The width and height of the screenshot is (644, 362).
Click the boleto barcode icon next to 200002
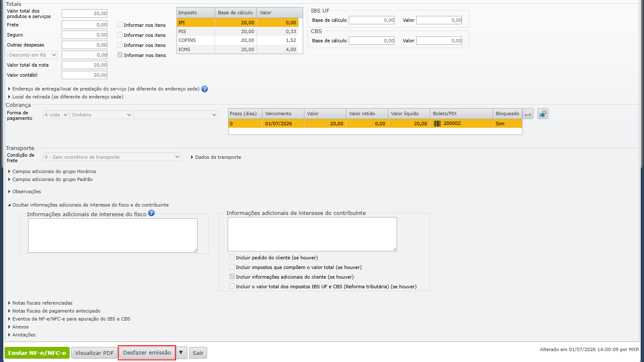tap(437, 124)
